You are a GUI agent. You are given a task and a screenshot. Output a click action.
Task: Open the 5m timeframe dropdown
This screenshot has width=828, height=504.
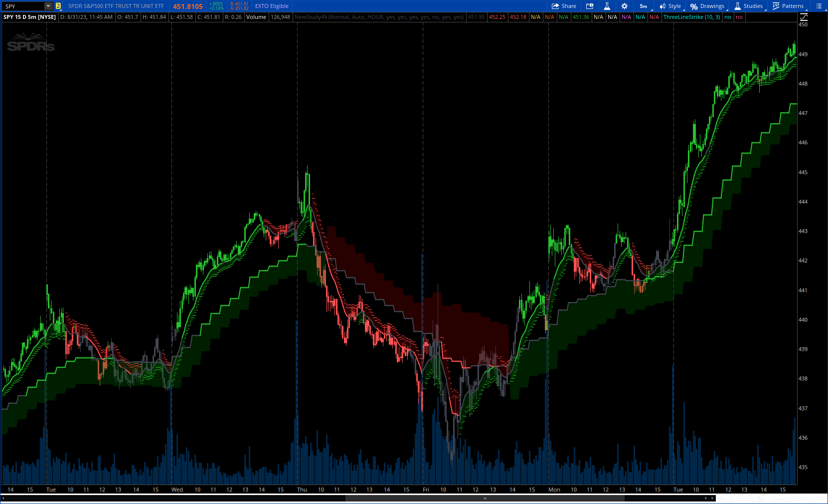[644, 6]
